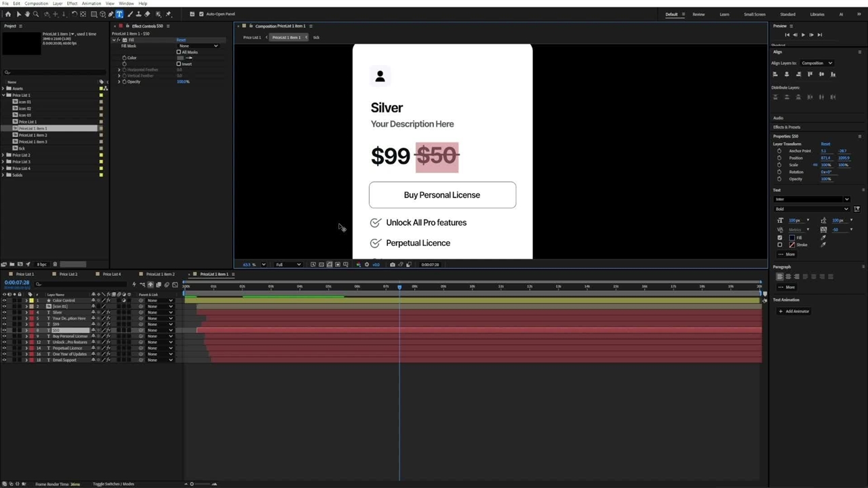Select the Rectangle shape tool
868x488 pixels.
94,14
